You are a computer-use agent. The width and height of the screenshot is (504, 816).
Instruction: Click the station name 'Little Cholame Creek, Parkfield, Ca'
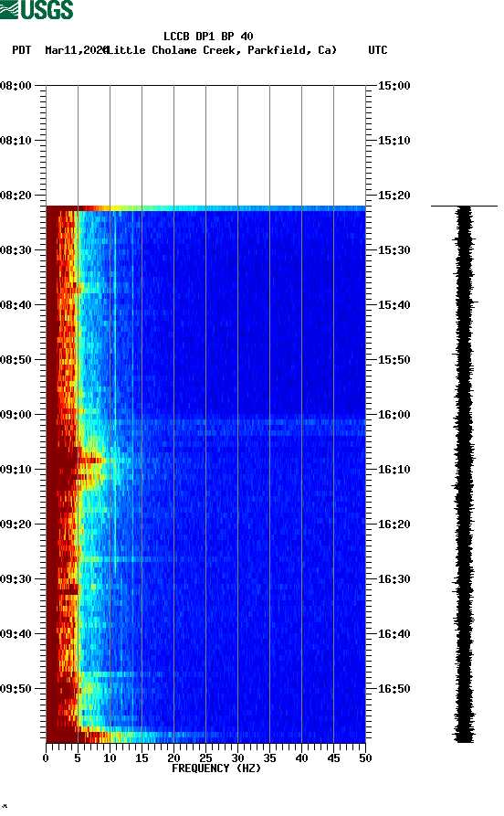(221, 50)
